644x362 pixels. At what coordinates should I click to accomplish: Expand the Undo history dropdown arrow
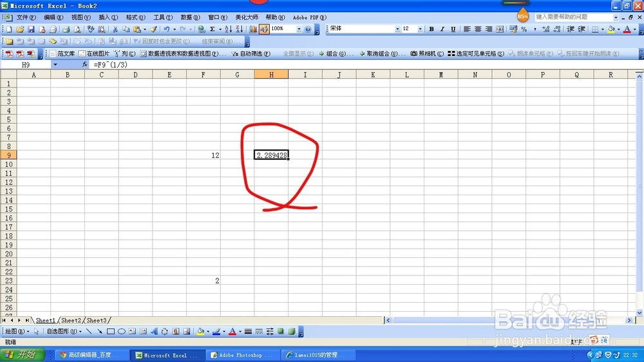pos(174,29)
